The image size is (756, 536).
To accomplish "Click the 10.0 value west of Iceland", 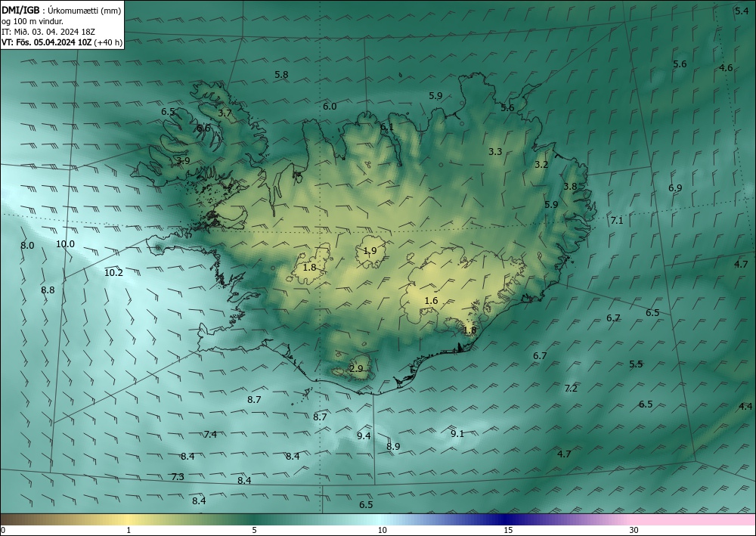I will click(x=65, y=244).
